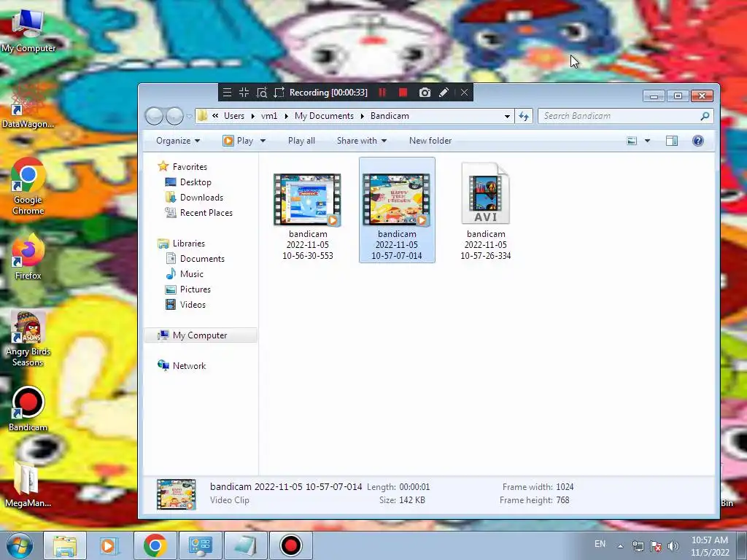747x560 pixels.
Task: Click the vm1 breadcrumb in address bar
Action: point(269,116)
